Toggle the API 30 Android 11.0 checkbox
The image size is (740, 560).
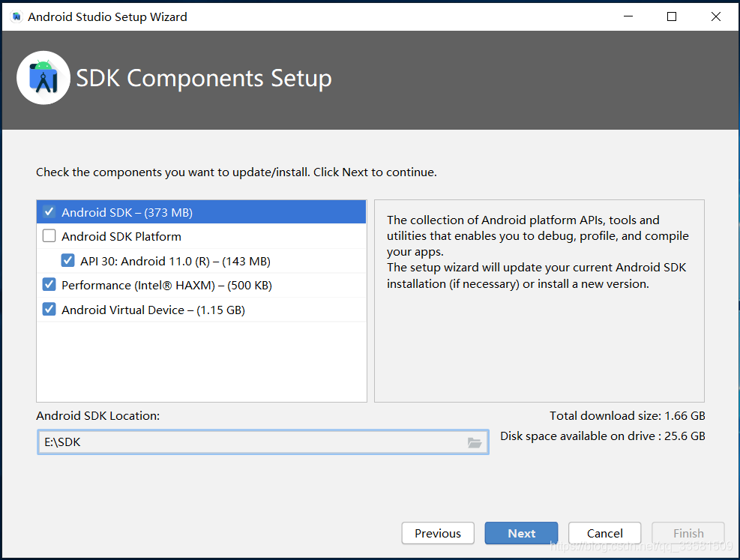tap(68, 260)
